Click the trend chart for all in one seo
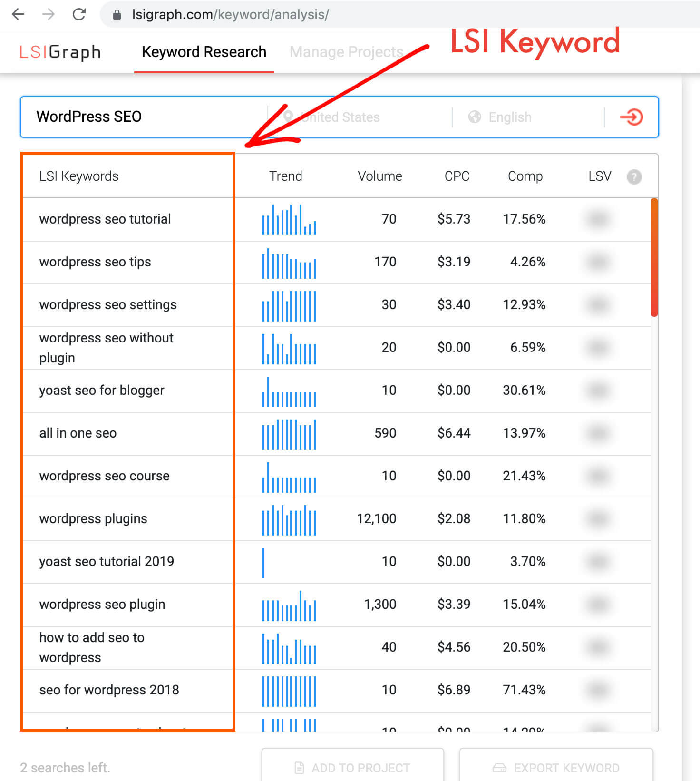The image size is (700, 781). [289, 434]
